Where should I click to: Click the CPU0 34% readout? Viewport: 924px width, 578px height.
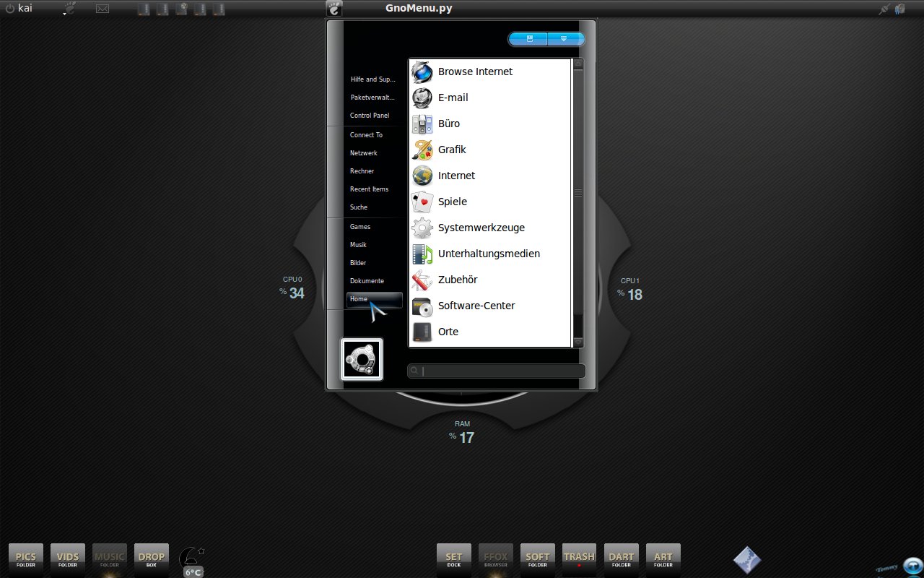[292, 289]
